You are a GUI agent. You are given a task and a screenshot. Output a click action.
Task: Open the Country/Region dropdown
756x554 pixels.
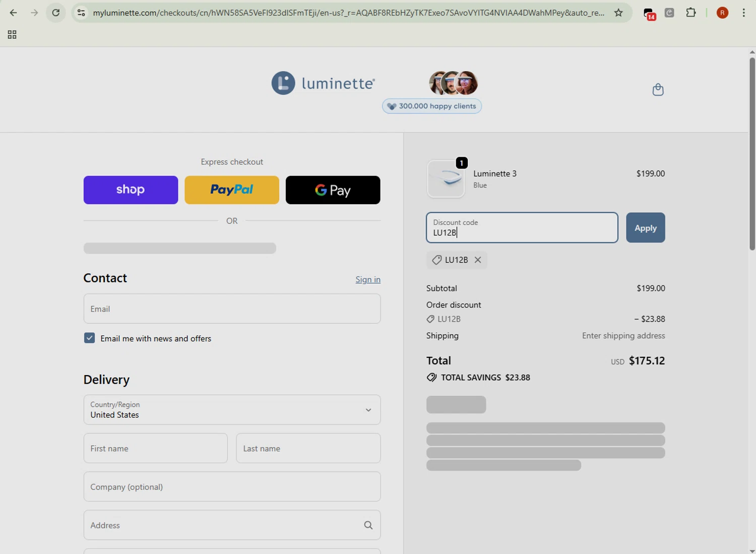coord(232,410)
